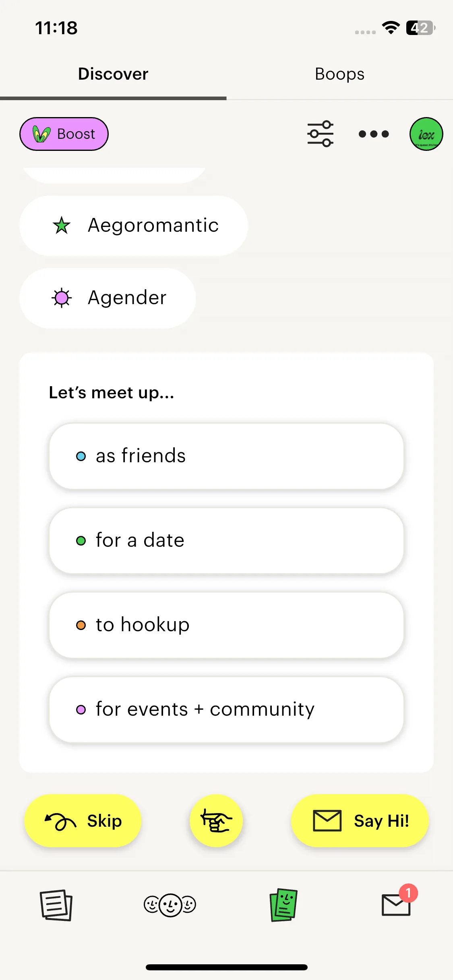This screenshot has width=453, height=980.
Task: Select the 'to hookup' option
Action: [226, 625]
